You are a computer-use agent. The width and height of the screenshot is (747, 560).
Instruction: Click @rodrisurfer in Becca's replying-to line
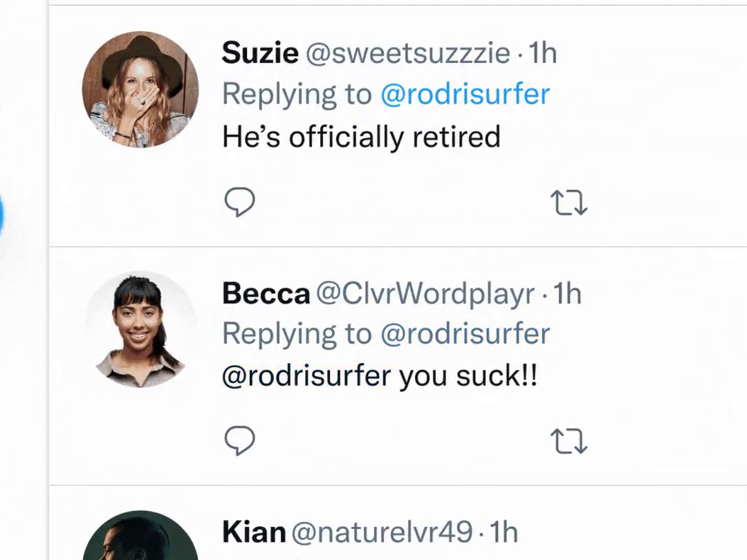(x=465, y=334)
